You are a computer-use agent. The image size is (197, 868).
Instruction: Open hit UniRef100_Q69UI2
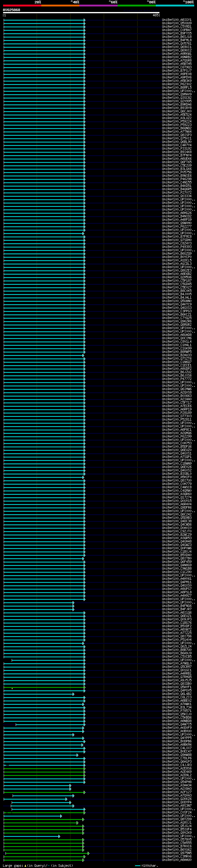click(x=176, y=50)
